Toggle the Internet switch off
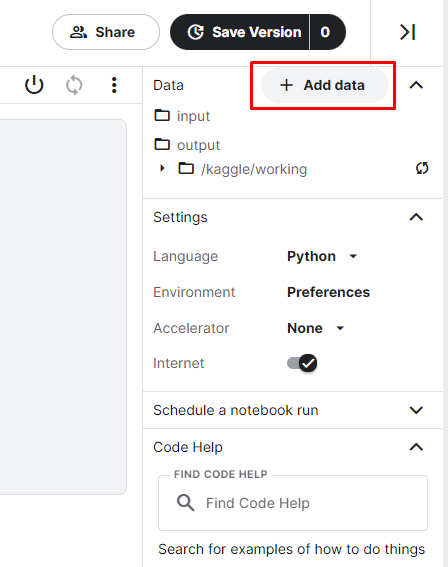The width and height of the screenshot is (448, 567). click(x=302, y=363)
